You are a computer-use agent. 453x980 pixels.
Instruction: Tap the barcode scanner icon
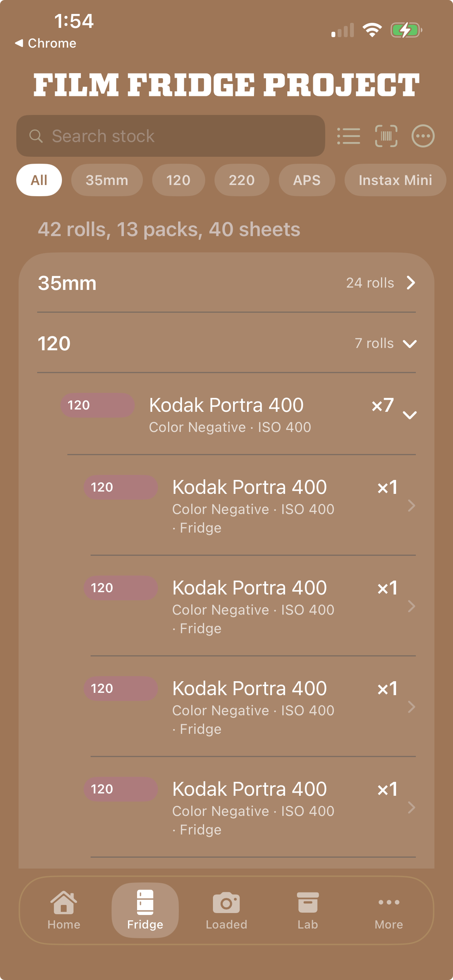tap(386, 136)
